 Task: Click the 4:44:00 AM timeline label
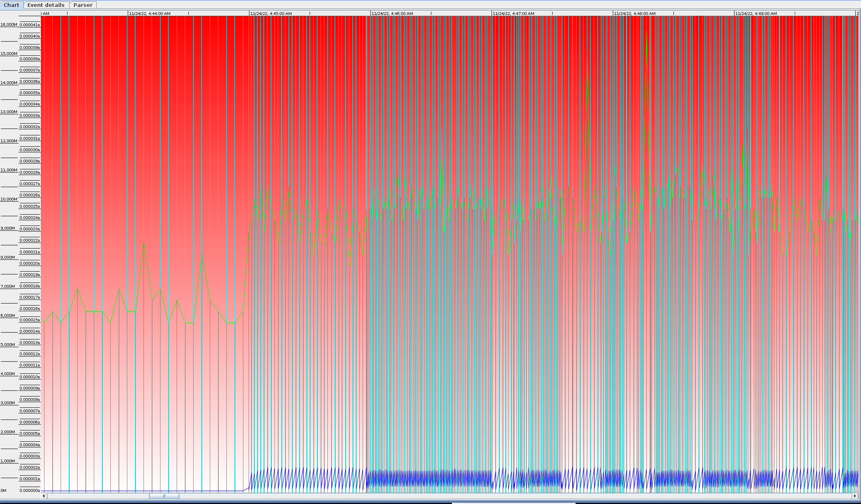click(150, 13)
